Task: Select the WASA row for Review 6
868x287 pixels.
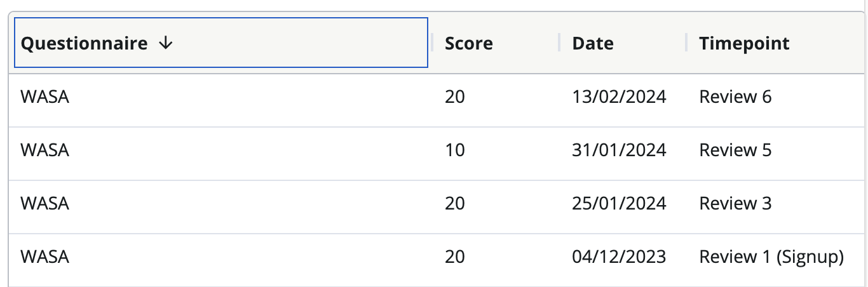Action: coord(44,97)
